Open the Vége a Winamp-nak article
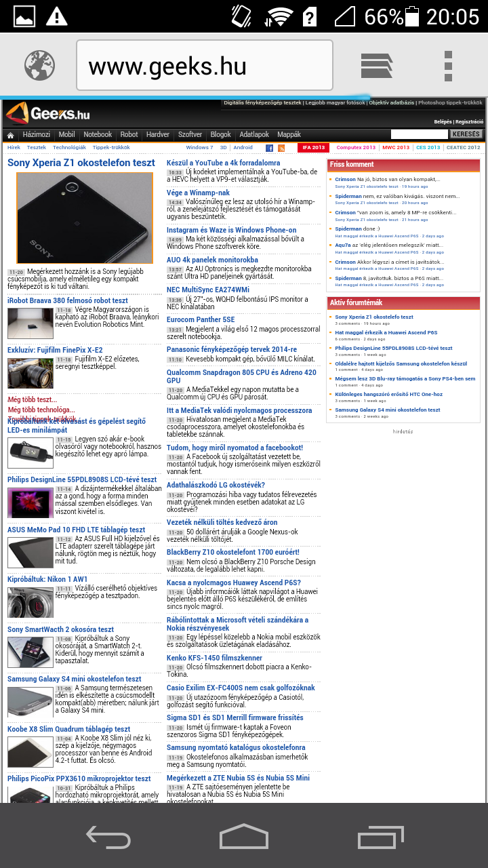 [x=199, y=193]
